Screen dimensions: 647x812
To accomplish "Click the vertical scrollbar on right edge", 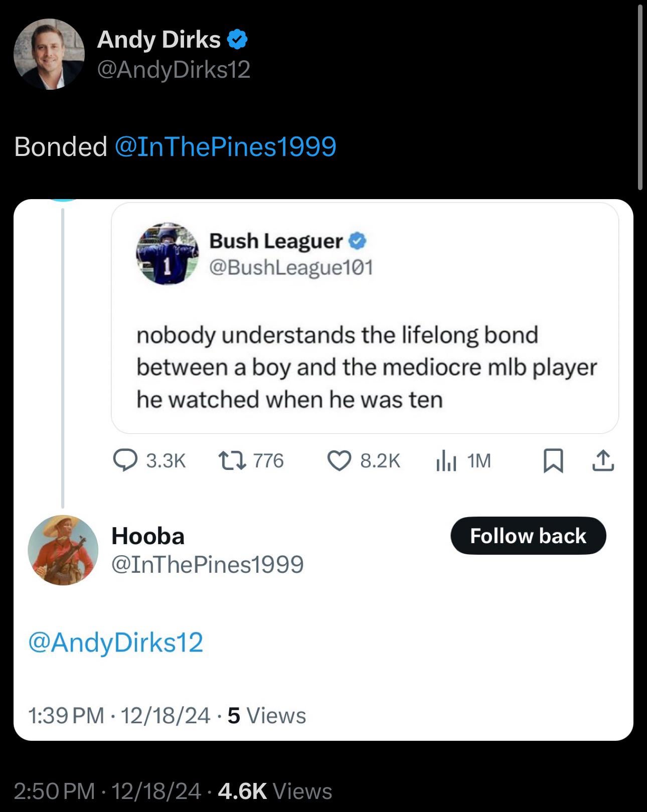I will coord(640,95).
